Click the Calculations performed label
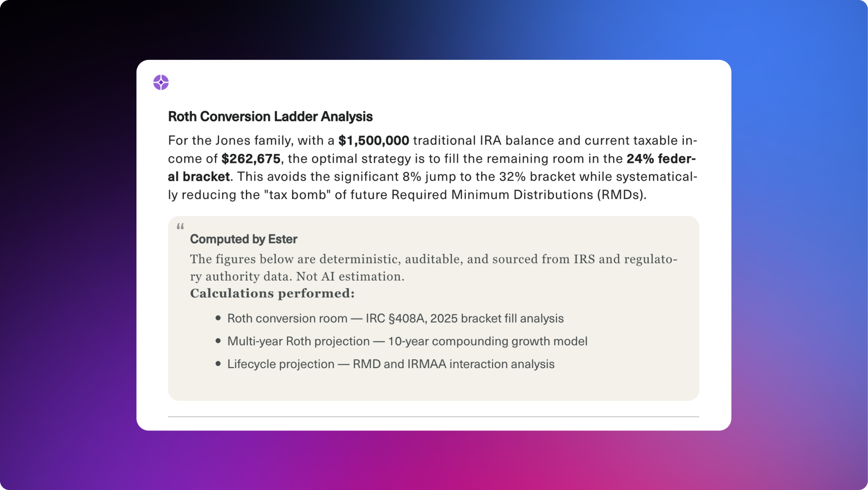This screenshot has width=868, height=490. tap(272, 294)
